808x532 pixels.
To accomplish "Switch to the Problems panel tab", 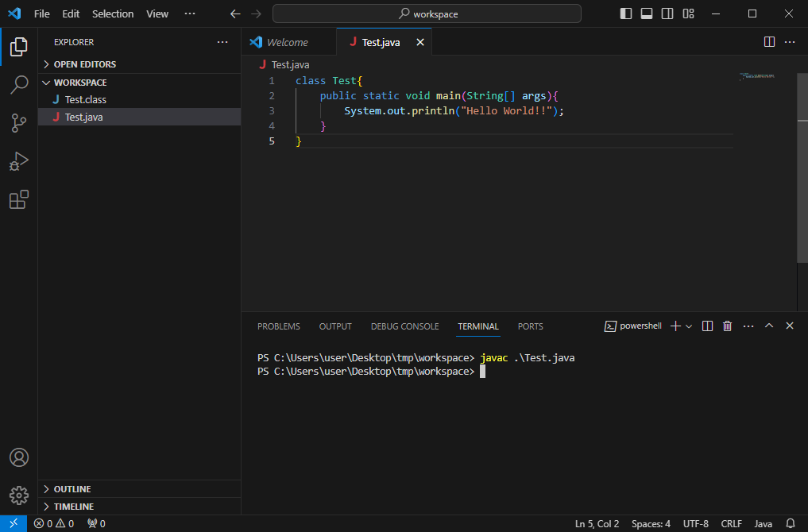I will (x=279, y=326).
